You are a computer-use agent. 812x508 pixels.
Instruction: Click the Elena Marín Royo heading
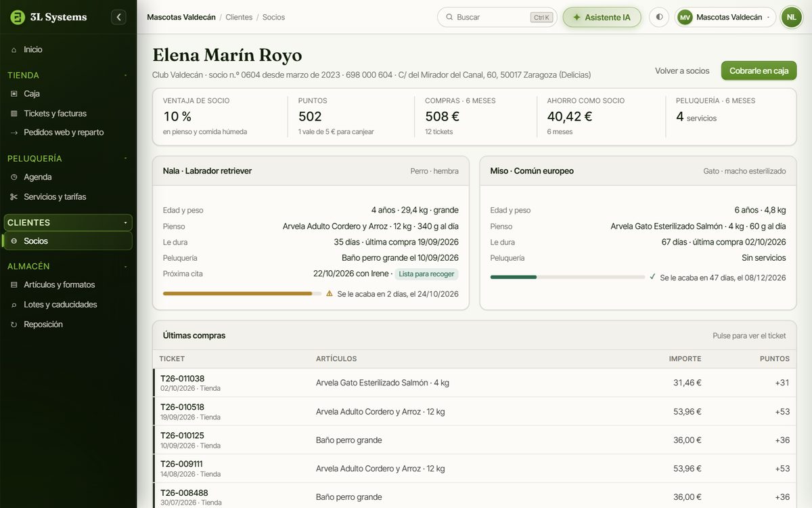227,55
